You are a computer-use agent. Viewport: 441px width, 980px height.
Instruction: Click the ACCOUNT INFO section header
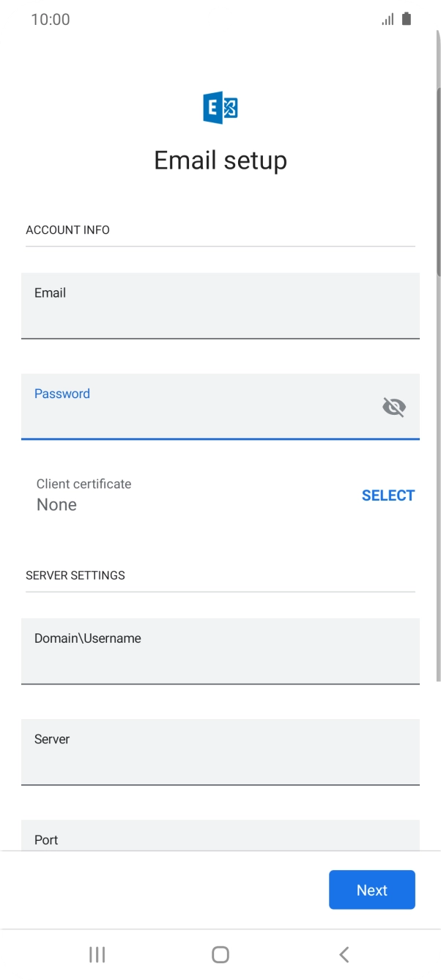click(67, 229)
